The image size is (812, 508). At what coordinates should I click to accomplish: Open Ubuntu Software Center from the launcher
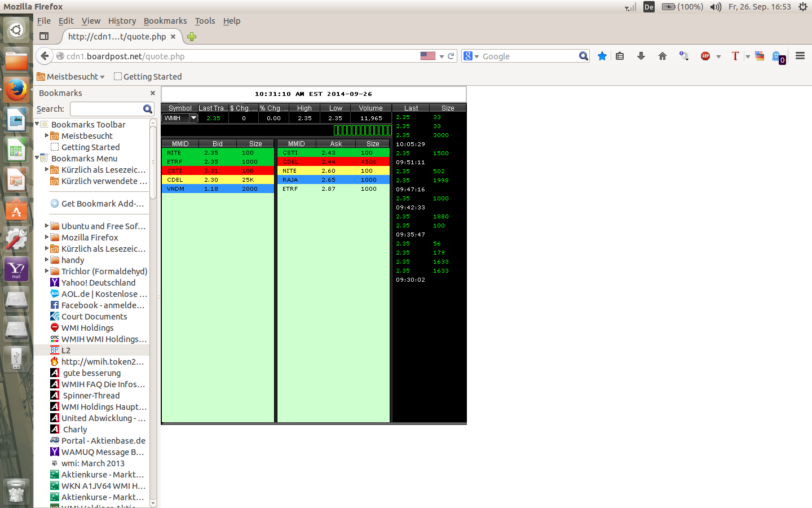(x=16, y=211)
